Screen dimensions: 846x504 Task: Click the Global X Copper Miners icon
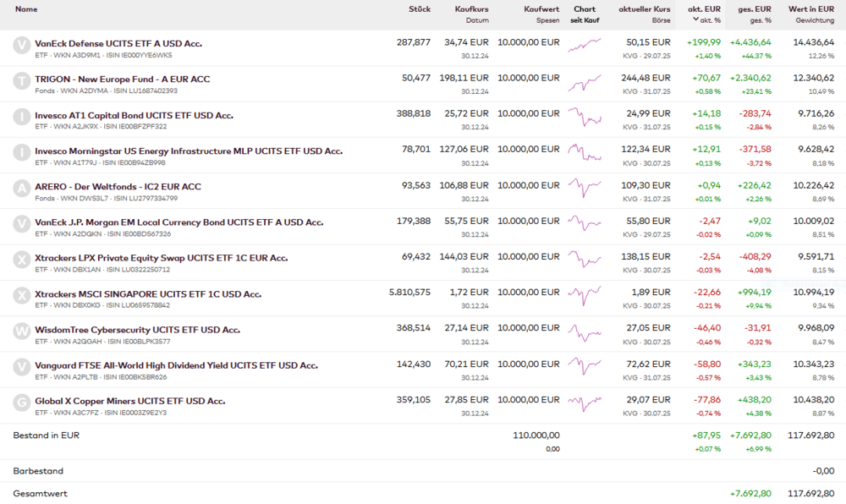[22, 403]
